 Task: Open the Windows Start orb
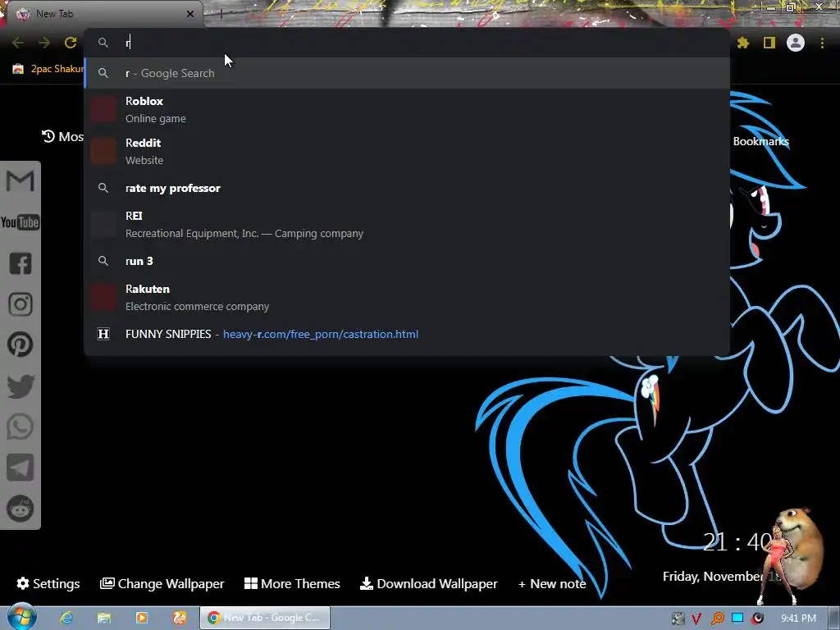[x=22, y=617]
